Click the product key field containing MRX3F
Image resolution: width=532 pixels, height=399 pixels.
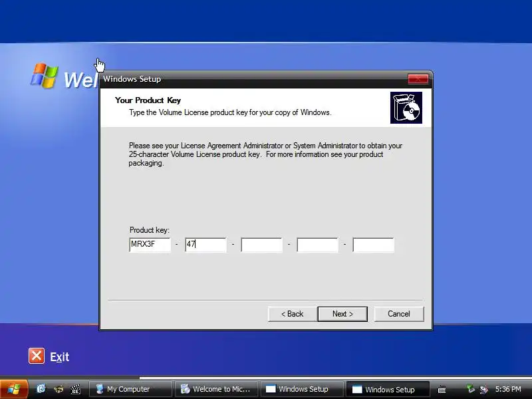tap(150, 245)
